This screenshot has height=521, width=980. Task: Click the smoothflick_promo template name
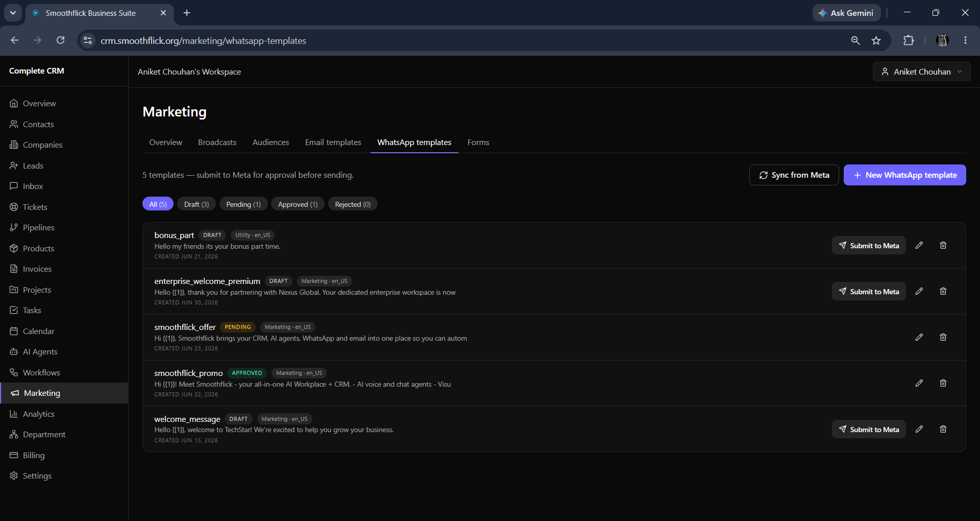188,373
